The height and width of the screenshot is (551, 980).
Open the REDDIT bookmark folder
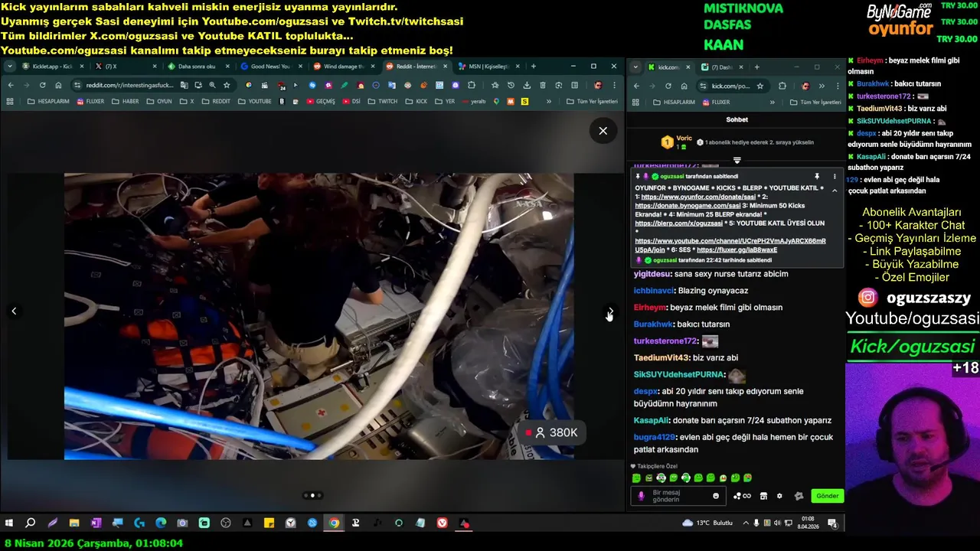click(216, 101)
